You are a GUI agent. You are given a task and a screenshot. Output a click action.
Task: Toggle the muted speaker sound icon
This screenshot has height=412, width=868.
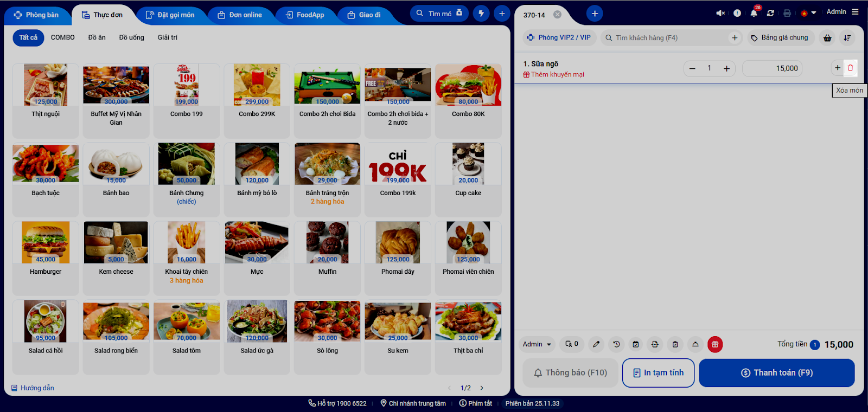click(720, 13)
